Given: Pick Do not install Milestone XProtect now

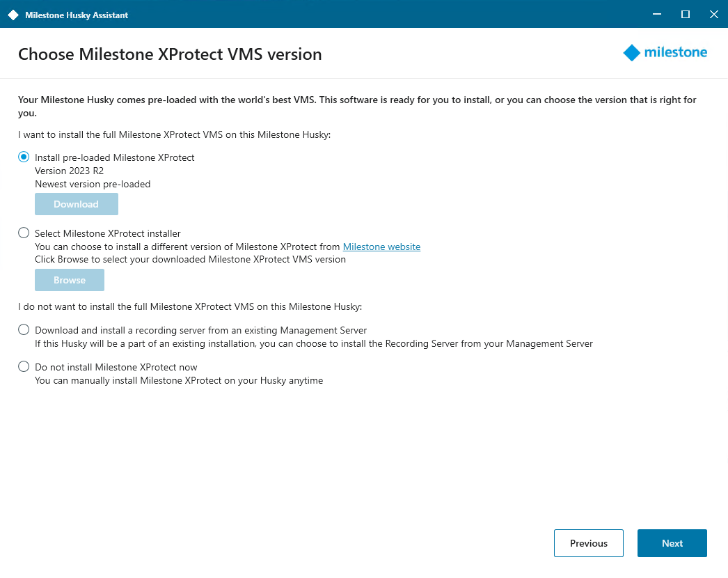Looking at the screenshot, I should pyautogui.click(x=24, y=367).
